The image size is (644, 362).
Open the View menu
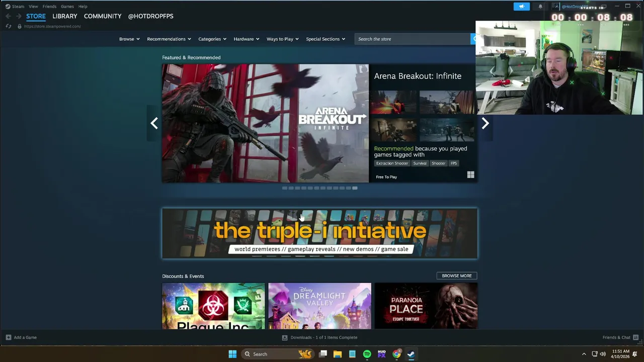pyautogui.click(x=33, y=7)
